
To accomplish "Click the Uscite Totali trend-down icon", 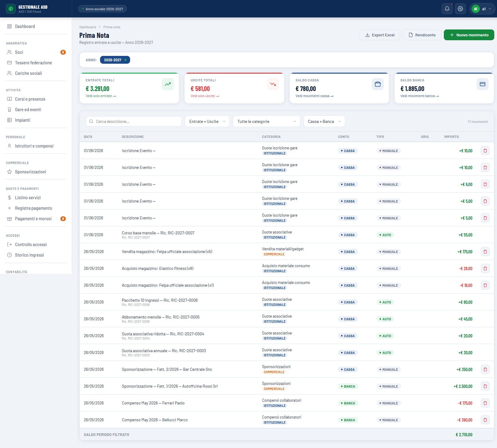I will (273, 84).
